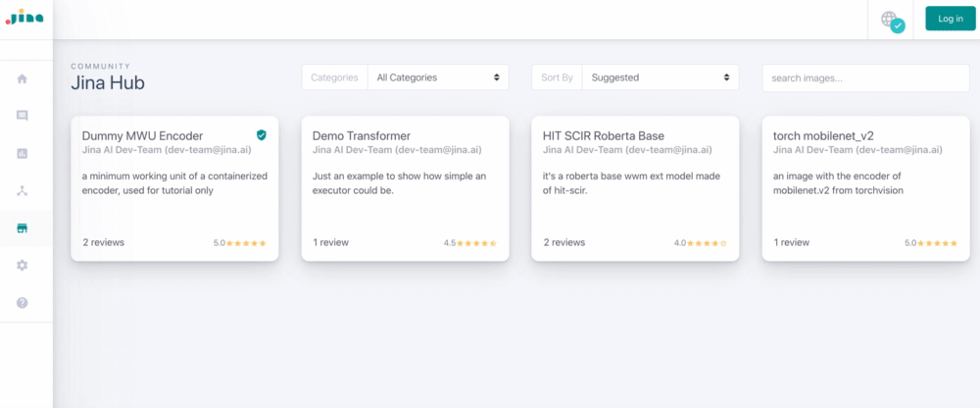Screen dimensions: 980x408
Task: Open the settings gear sidebar icon
Action: (x=22, y=266)
